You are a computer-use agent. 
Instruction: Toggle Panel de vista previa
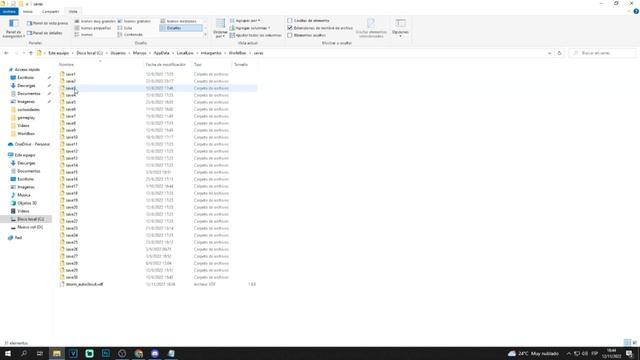pyautogui.click(x=47, y=23)
